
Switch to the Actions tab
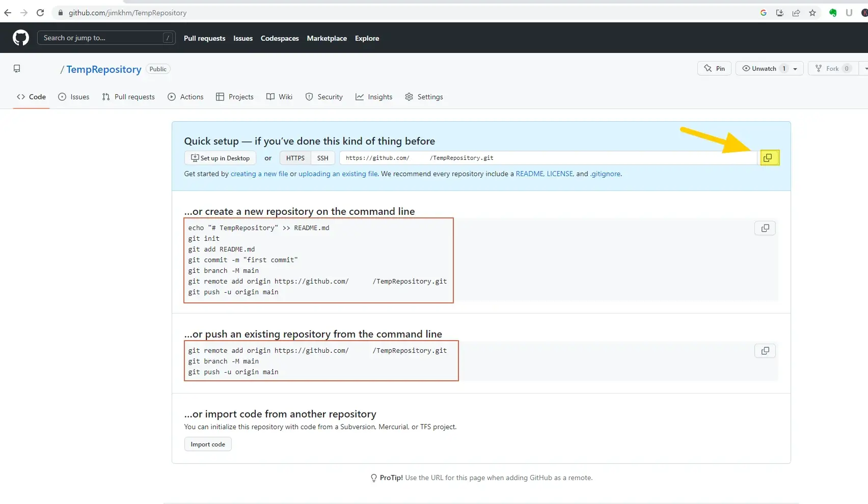(x=185, y=97)
